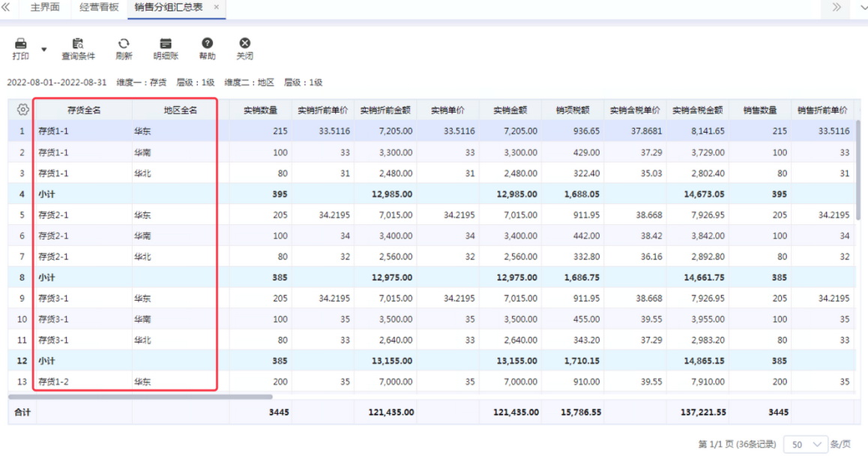The image size is (868, 459).
Task: Click the Close (关闭) toolbar icon
Action: (x=244, y=44)
